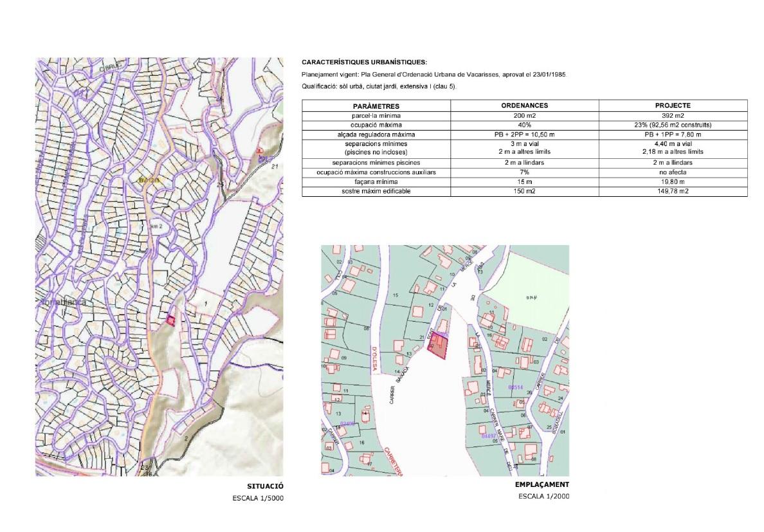
Task: Click the "parcel·la mínima" table cell
Action: [376, 115]
